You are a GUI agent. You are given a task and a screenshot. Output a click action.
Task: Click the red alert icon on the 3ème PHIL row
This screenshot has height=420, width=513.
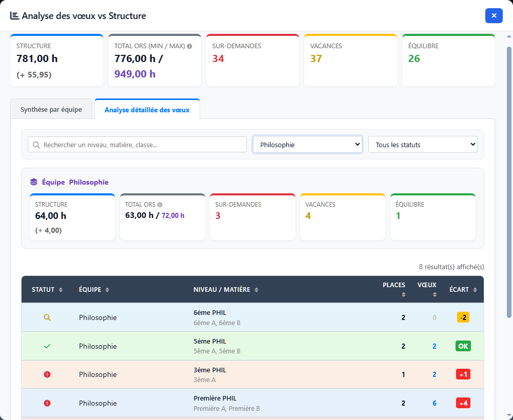click(x=47, y=374)
